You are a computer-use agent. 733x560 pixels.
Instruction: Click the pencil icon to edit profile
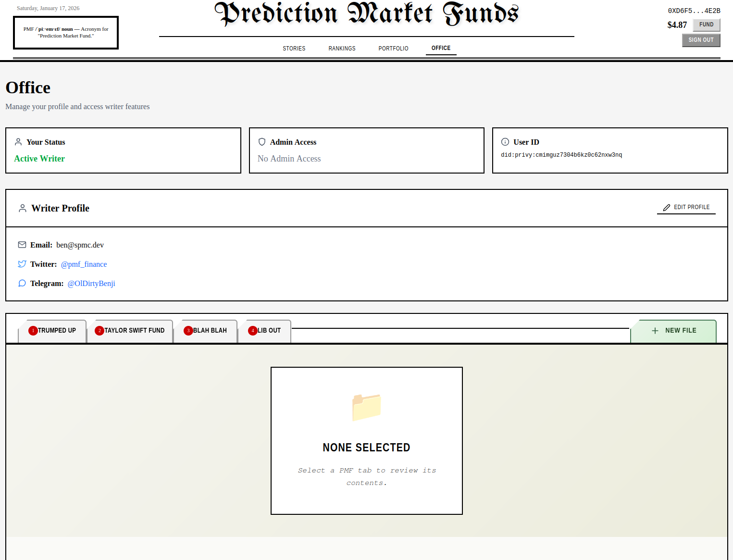(x=666, y=208)
